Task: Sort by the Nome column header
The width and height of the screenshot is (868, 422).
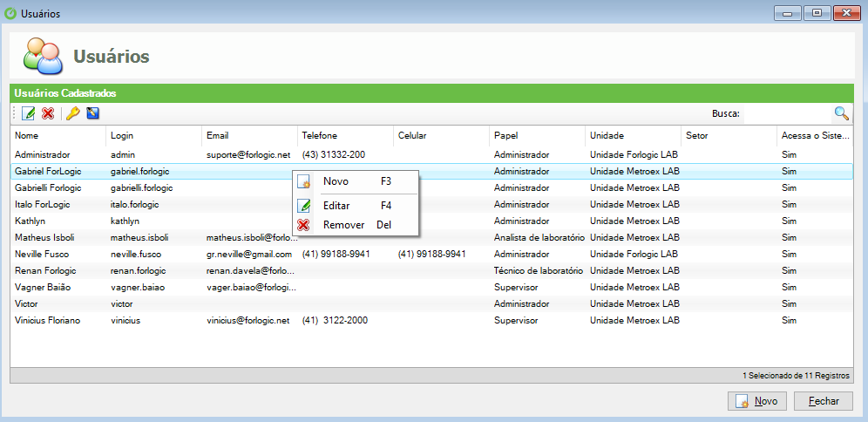Action: 58,135
